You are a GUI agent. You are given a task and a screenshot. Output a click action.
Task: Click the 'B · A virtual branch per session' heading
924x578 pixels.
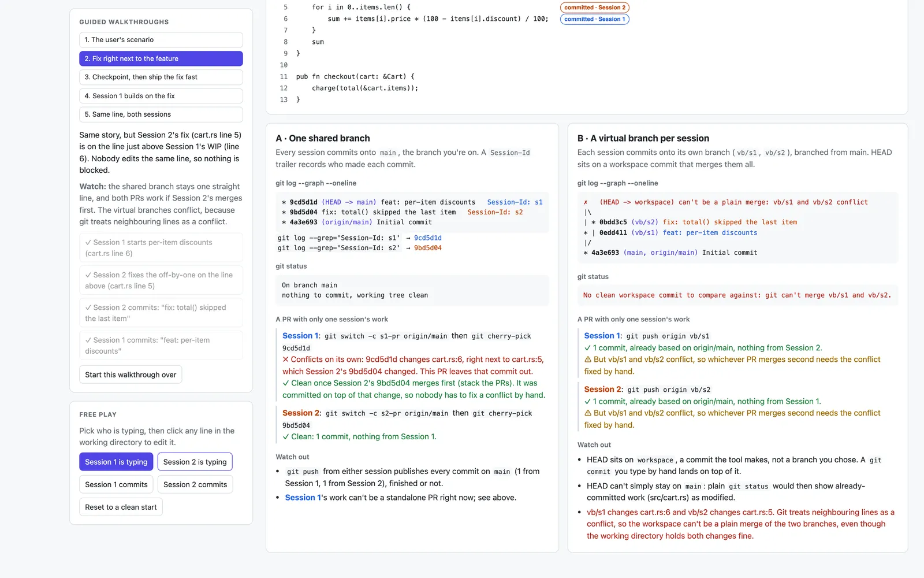point(643,138)
